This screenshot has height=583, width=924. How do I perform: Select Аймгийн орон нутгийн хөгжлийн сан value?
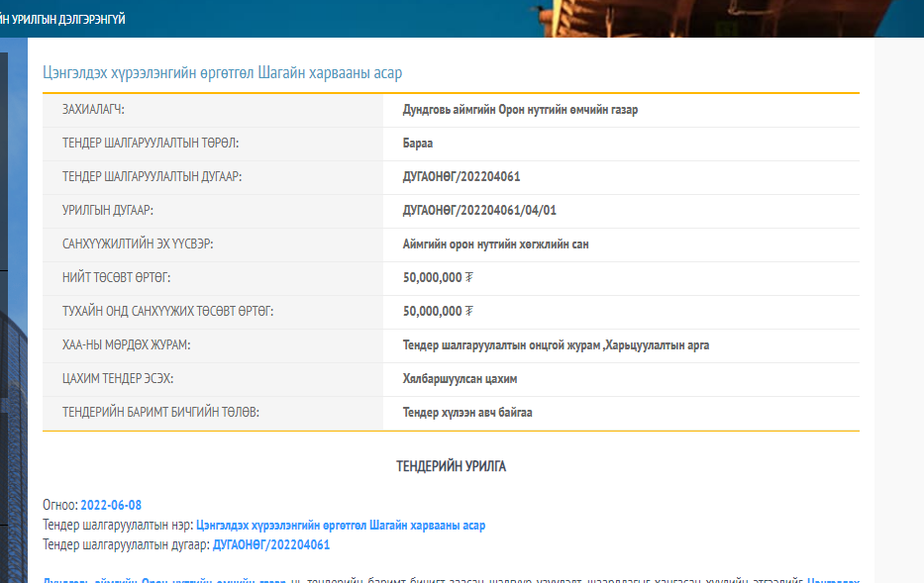click(x=495, y=244)
